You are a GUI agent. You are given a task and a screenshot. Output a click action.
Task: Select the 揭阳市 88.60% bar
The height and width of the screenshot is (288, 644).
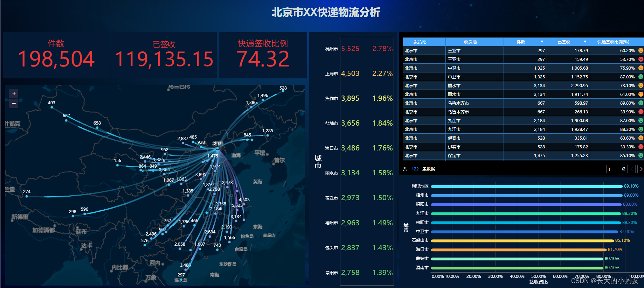[526, 204]
